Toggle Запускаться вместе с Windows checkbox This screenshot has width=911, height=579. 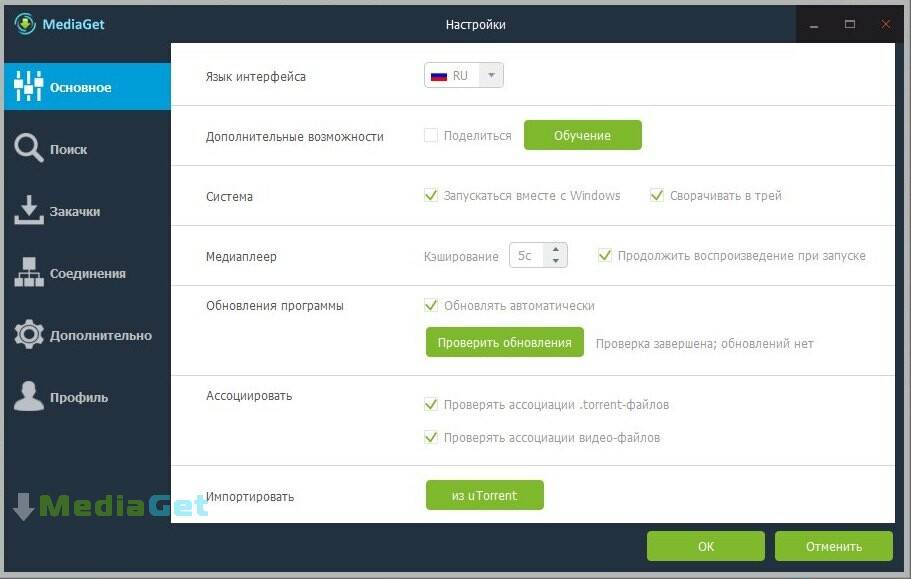431,196
